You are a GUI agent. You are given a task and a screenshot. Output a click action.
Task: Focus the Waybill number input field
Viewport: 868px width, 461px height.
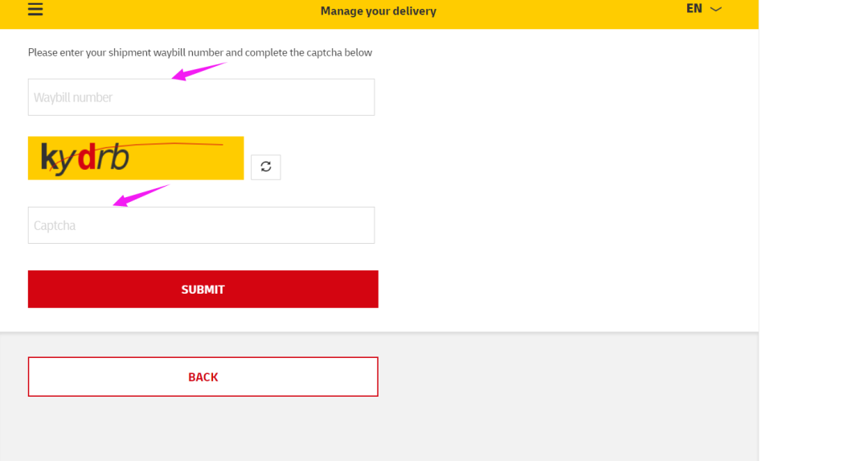point(202,97)
